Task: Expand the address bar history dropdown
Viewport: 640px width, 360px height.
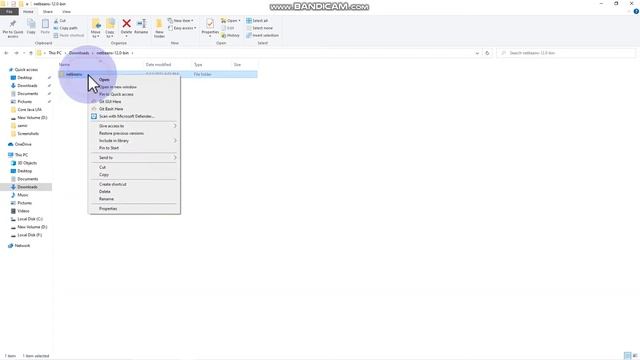Action: tap(477, 53)
